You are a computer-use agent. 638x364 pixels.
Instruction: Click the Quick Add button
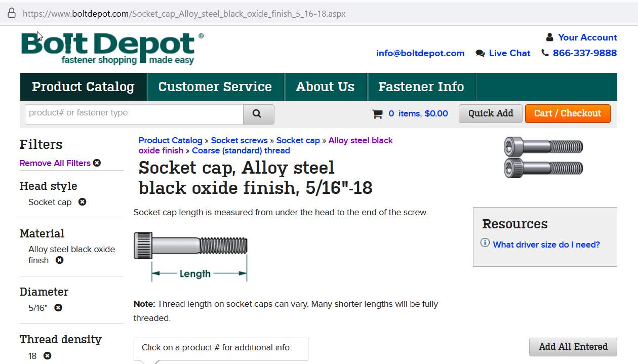pyautogui.click(x=490, y=113)
